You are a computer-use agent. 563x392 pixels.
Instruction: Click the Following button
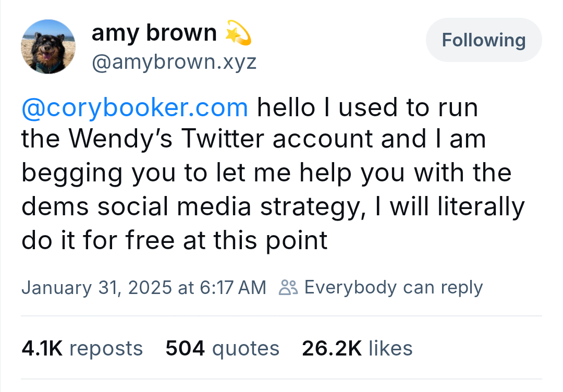click(484, 40)
